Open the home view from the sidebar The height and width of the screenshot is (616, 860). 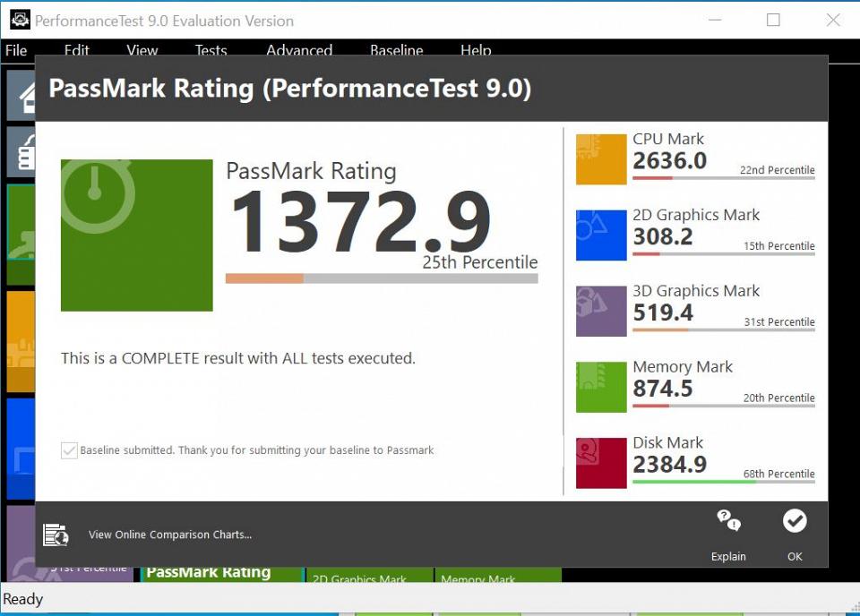click(x=21, y=96)
